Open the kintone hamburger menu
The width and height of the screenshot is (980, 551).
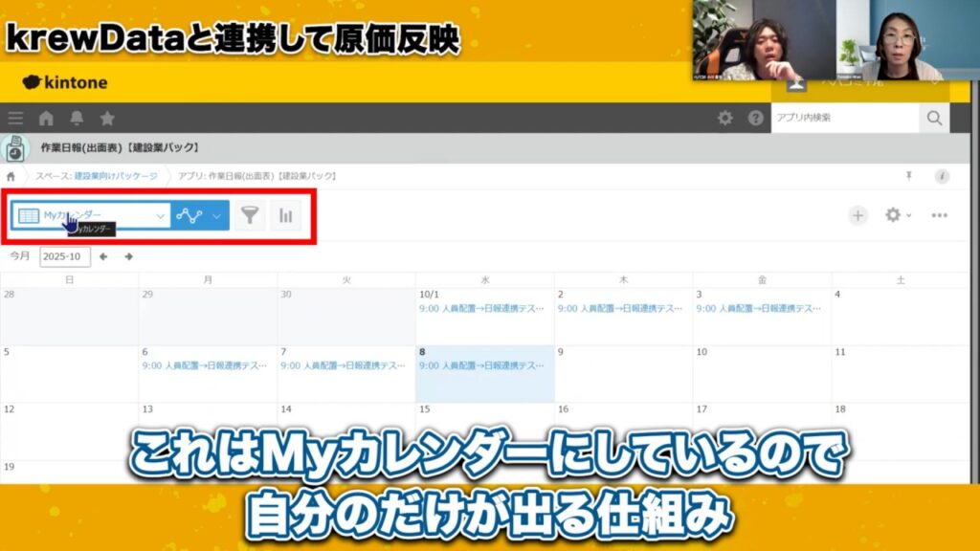coord(14,117)
